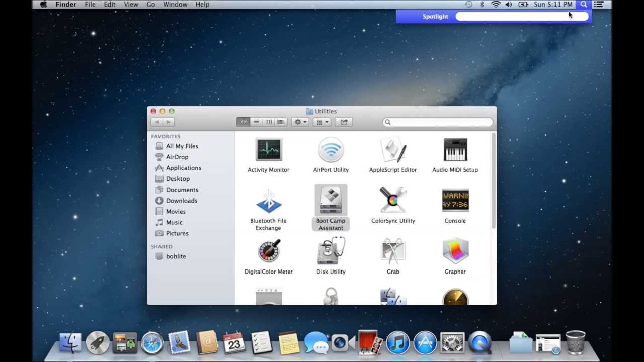Select the AppleScript Editor icon
Screen dimensions: 644x362
393,150
